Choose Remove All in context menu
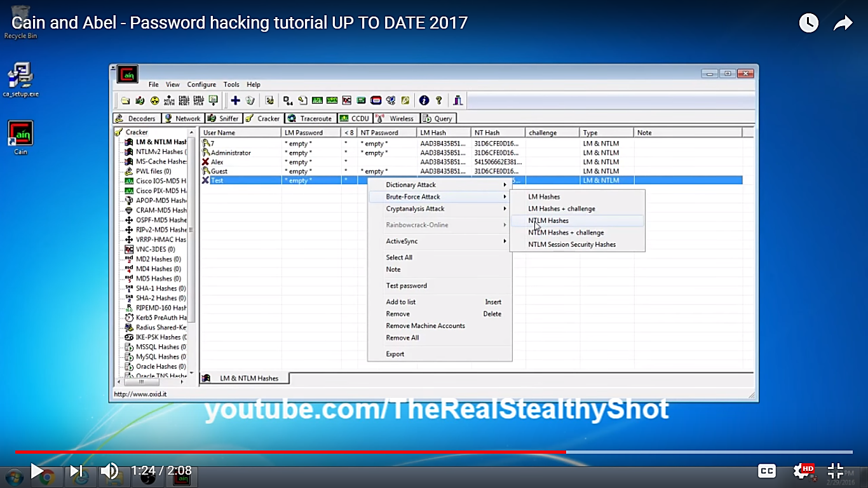Image resolution: width=868 pixels, height=488 pixels. 440,338
